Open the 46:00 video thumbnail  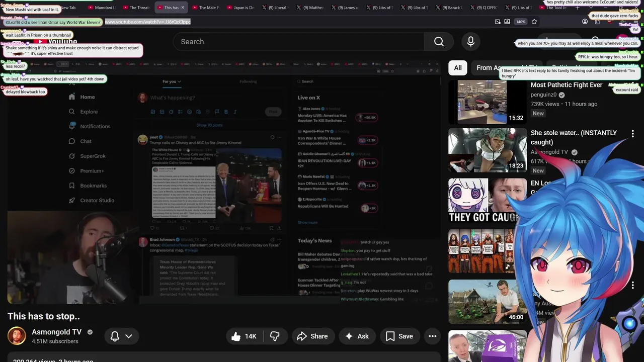click(x=488, y=301)
